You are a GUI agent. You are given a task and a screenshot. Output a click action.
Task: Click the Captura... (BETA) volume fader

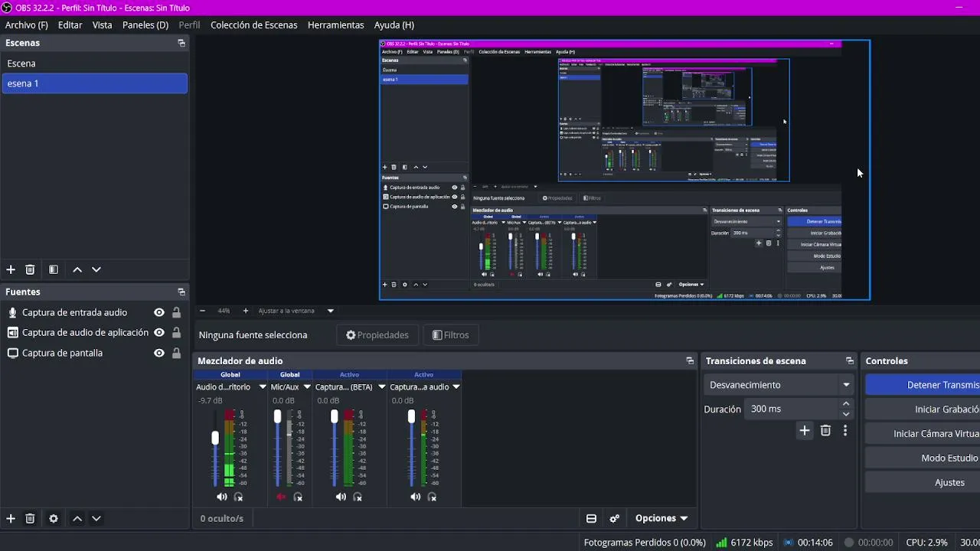[334, 416]
